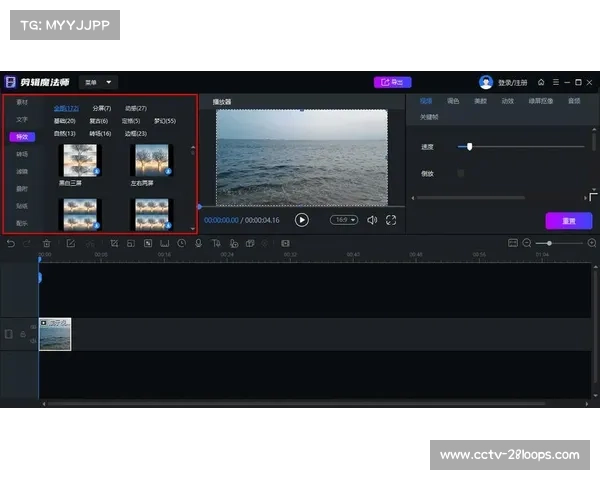Click the purple 导出 export button
Viewport: 600px width, 480px height.
(x=392, y=82)
